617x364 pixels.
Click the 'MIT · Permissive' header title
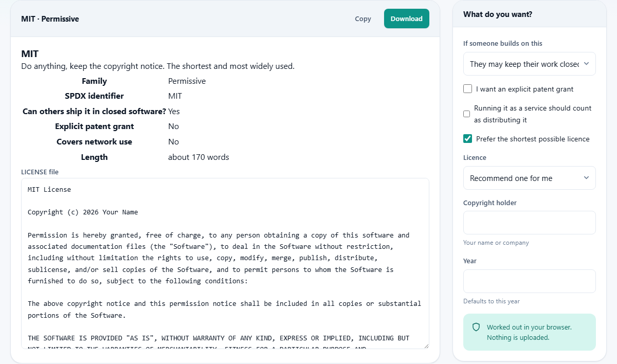(x=50, y=19)
